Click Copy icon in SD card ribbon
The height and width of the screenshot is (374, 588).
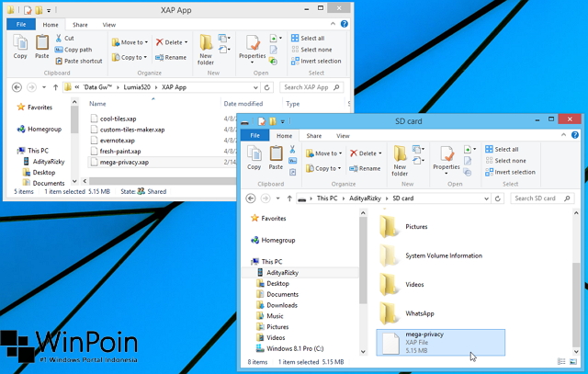click(254, 153)
